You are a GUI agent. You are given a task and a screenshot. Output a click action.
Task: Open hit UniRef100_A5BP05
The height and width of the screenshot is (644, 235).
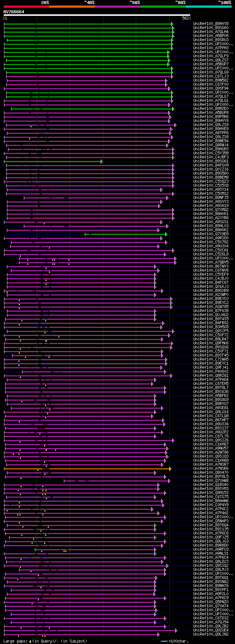coord(211,36)
